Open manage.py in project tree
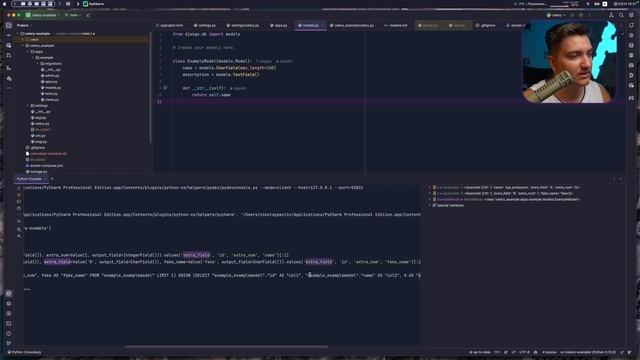The image size is (640, 360). pyautogui.click(x=36, y=172)
